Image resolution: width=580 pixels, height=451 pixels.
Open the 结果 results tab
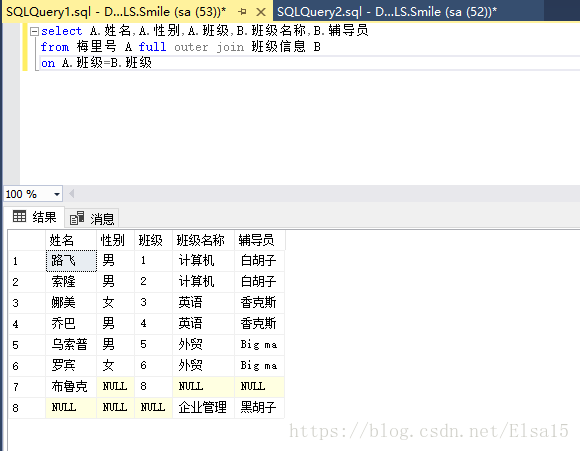pos(35,217)
